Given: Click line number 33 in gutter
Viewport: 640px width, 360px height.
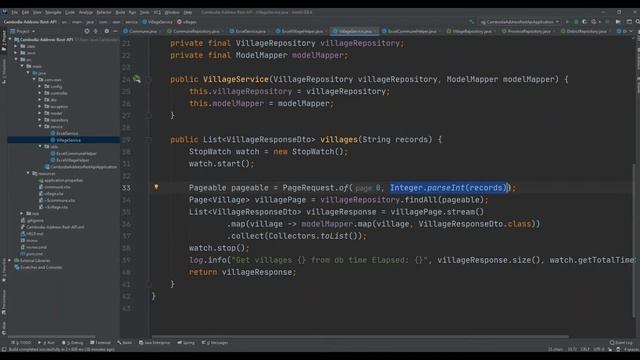Looking at the screenshot, I should tap(127, 188).
